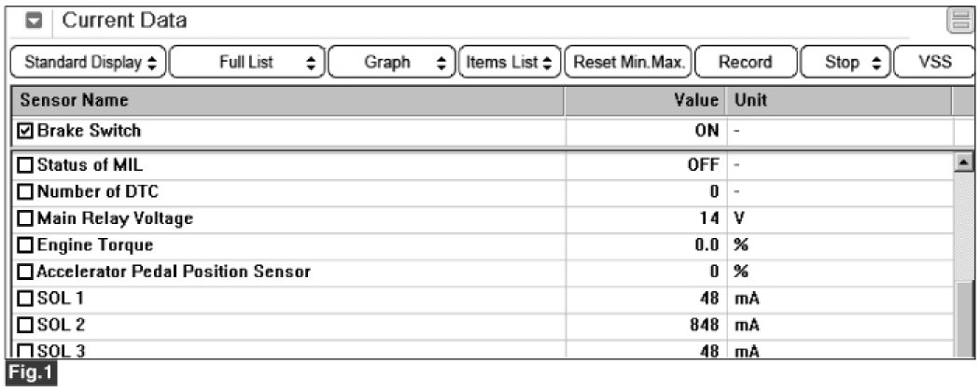Tick the SOL 1 sensor checkbox

(x=25, y=300)
